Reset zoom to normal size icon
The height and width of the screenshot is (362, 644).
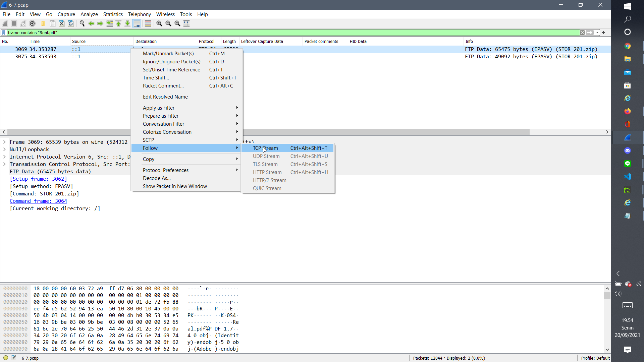[x=177, y=23]
